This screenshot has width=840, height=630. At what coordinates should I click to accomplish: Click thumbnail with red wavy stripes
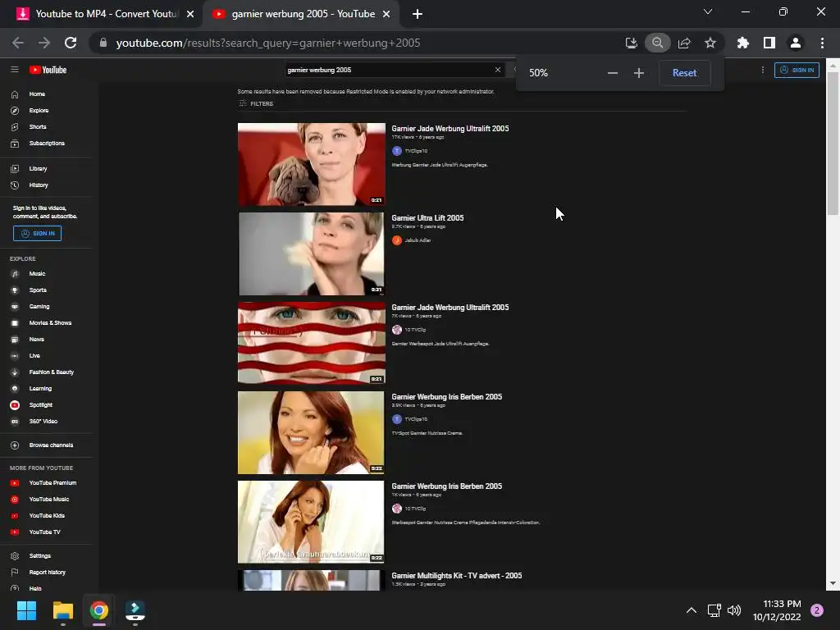click(311, 343)
